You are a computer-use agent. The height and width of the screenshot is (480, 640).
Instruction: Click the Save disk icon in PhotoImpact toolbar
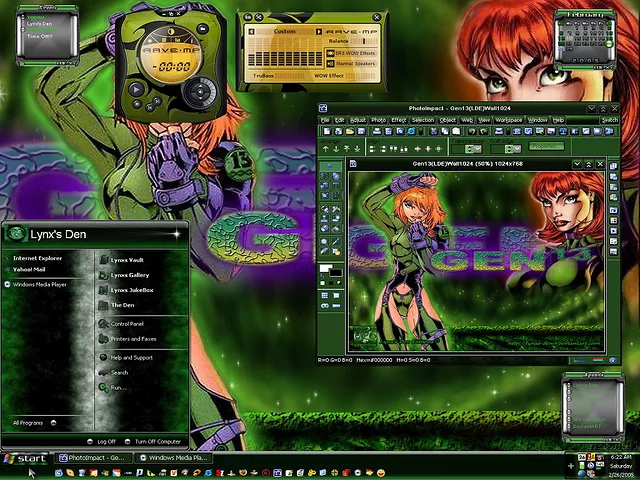[x=362, y=131]
